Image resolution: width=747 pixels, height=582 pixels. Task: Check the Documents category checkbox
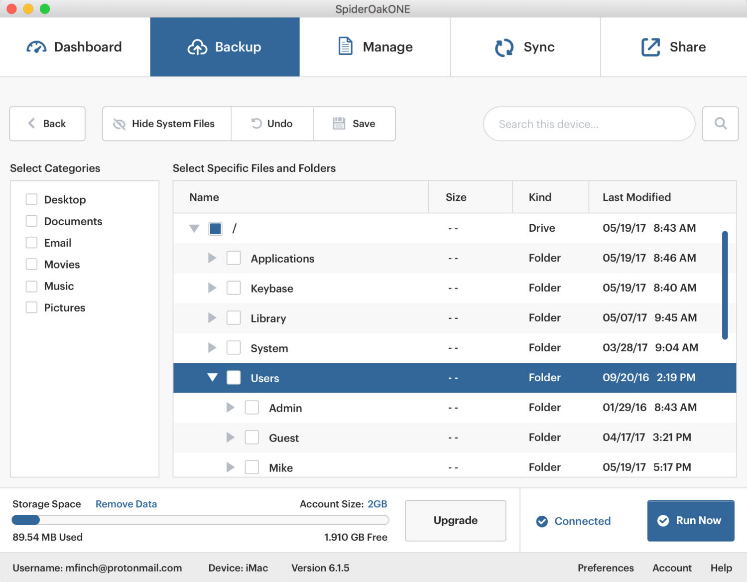[31, 221]
